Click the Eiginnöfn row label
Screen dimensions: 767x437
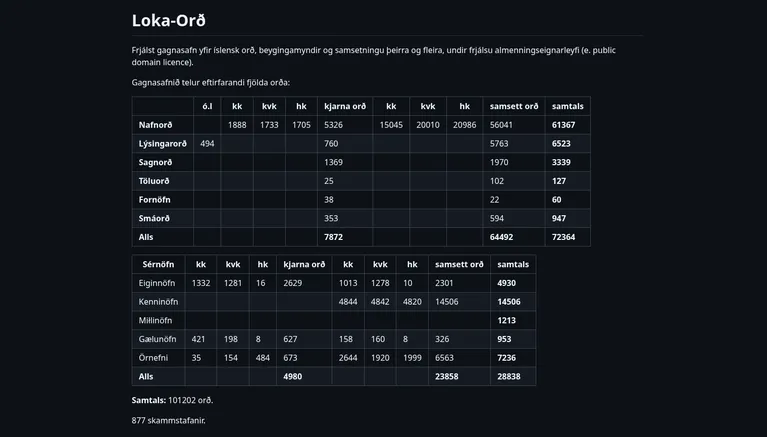pos(158,283)
